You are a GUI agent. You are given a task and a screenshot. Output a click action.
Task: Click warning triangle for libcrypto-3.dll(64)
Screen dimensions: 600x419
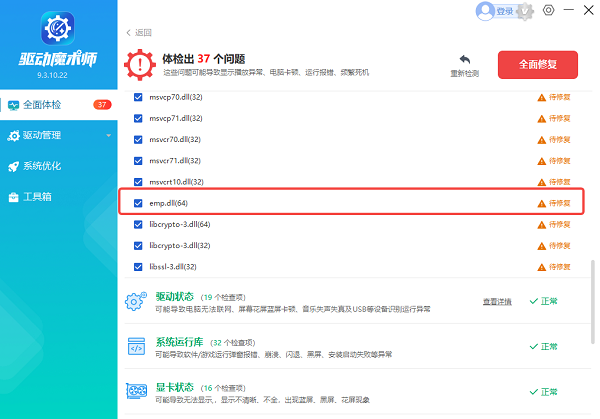point(541,225)
